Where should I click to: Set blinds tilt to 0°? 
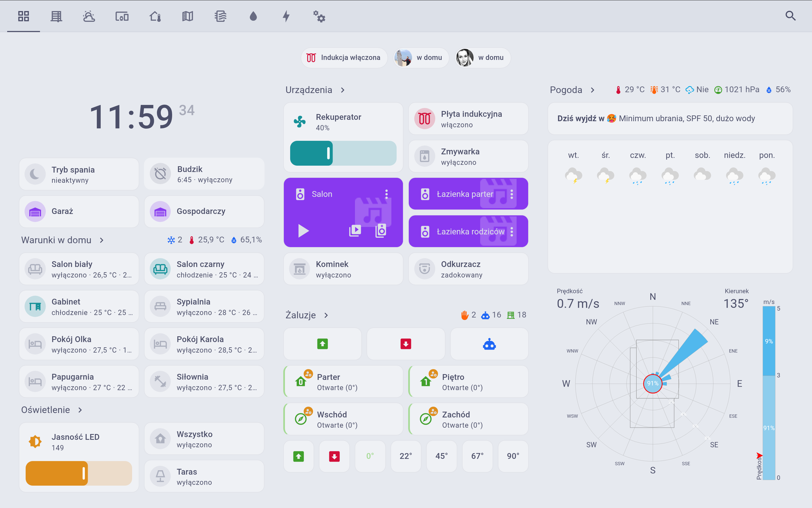click(370, 457)
